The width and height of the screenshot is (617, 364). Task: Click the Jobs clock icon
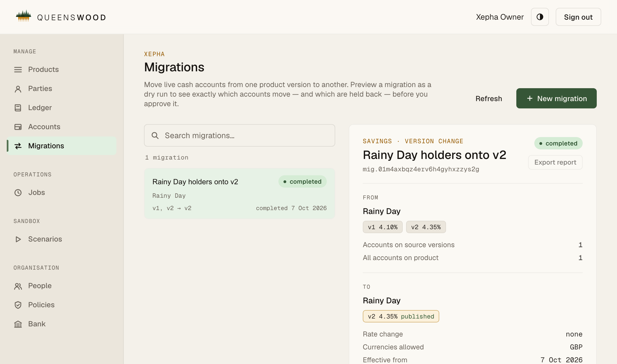[x=18, y=193]
